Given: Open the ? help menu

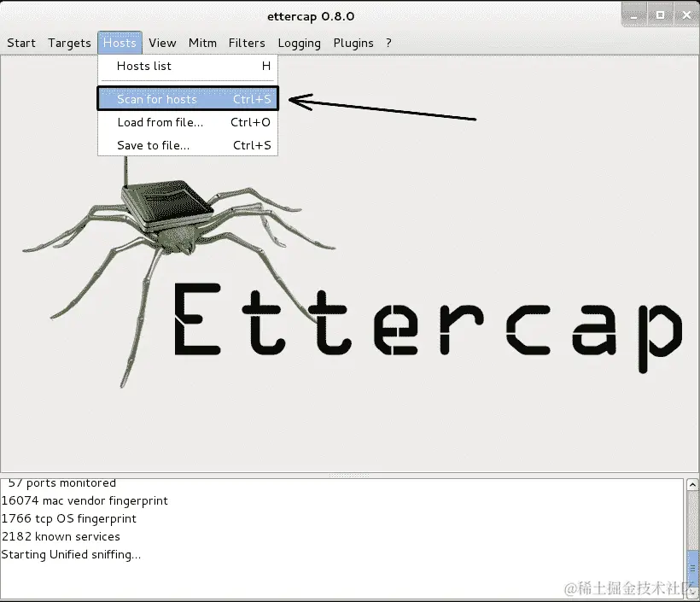Looking at the screenshot, I should [x=388, y=43].
